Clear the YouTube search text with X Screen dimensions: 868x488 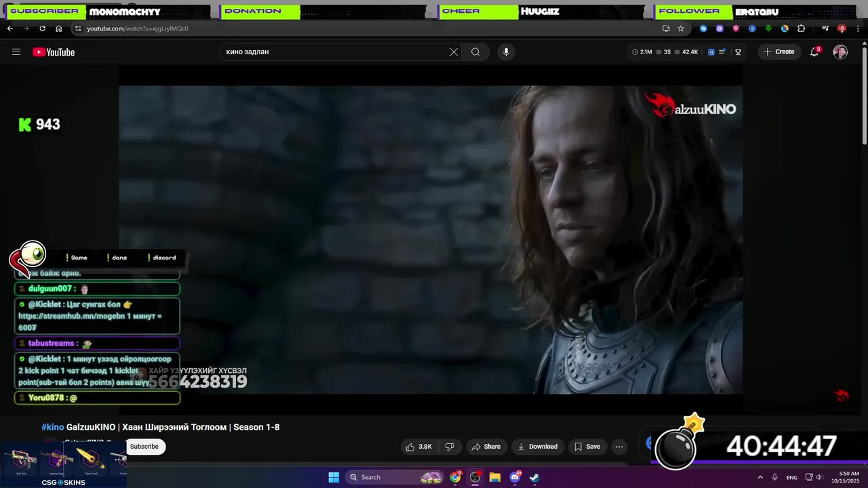click(x=454, y=52)
